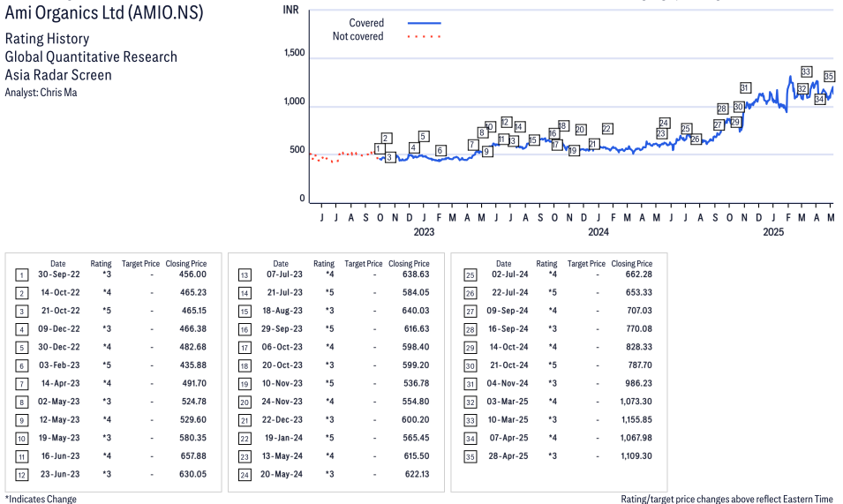Click the 'Covered' legend label

click(366, 23)
